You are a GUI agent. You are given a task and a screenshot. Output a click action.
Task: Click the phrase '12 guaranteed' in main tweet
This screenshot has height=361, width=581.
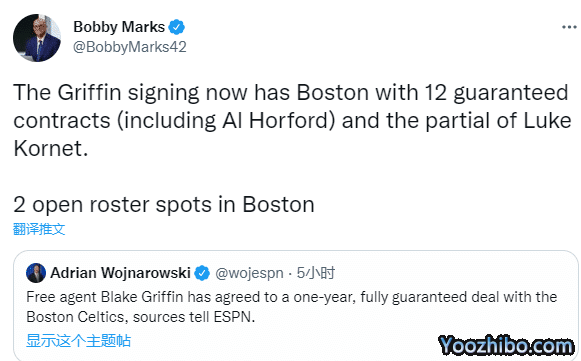496,93
